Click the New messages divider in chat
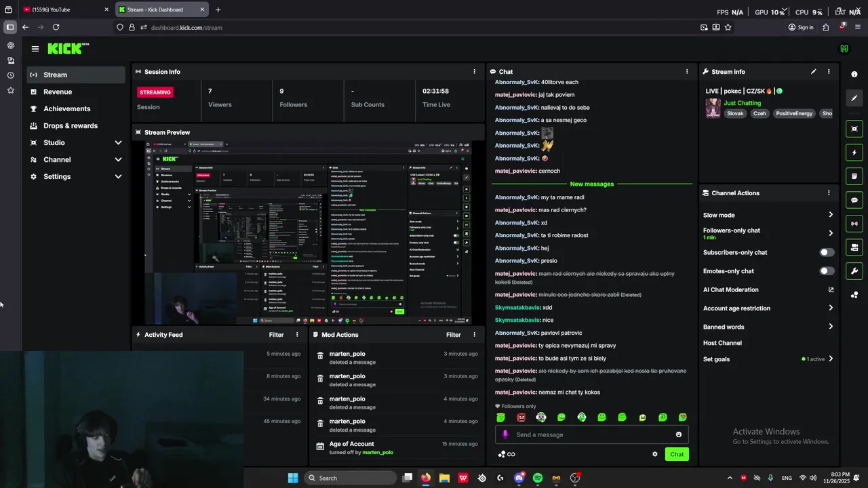The height and width of the screenshot is (488, 868). click(591, 184)
